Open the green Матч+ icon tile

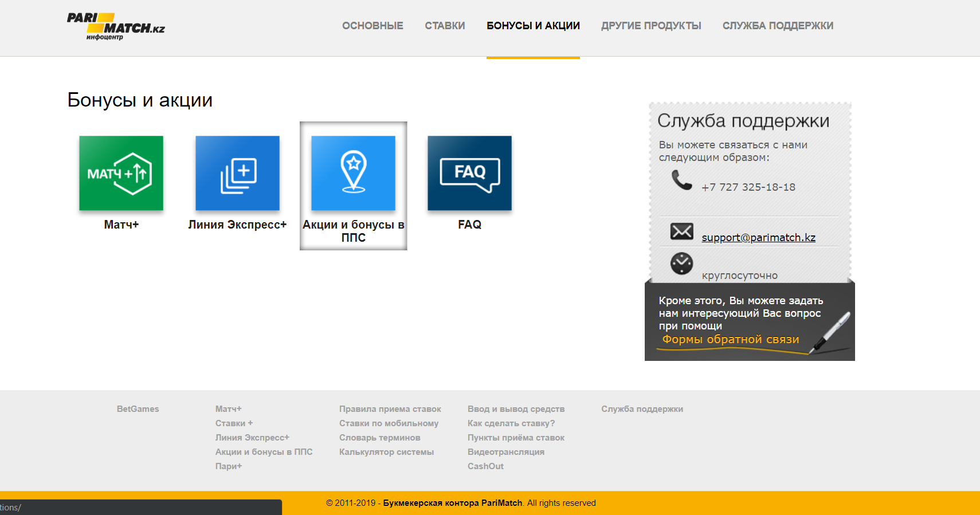pyautogui.click(x=121, y=173)
